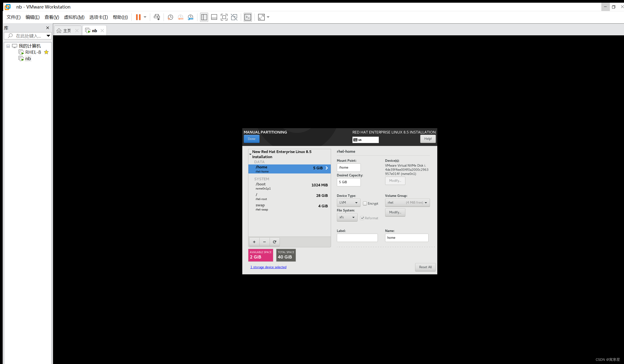
Task: Open the File System xfs dropdown
Action: click(347, 217)
